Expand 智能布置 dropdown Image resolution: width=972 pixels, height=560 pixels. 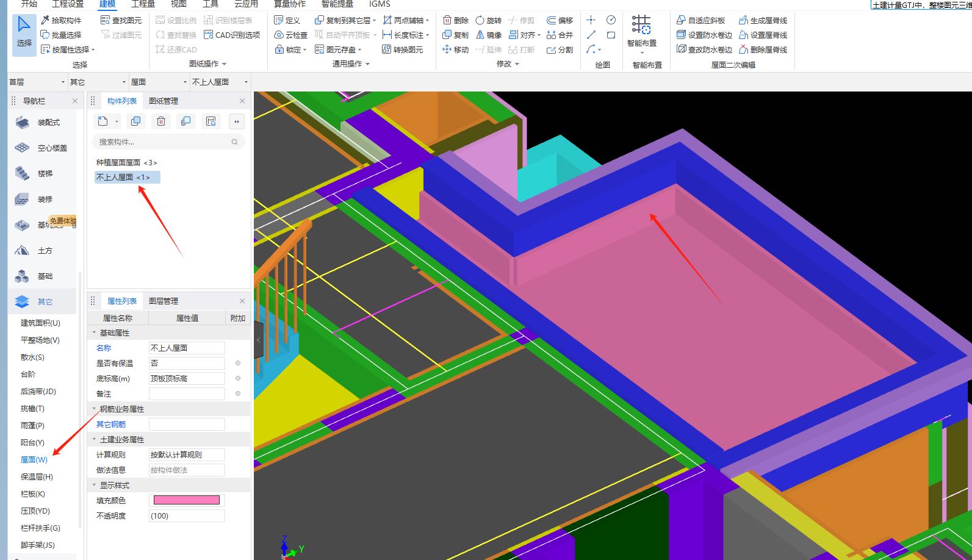642,52
